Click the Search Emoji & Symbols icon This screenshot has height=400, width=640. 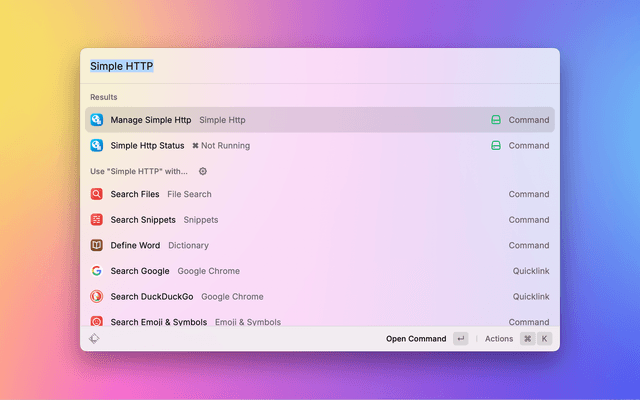(x=97, y=321)
